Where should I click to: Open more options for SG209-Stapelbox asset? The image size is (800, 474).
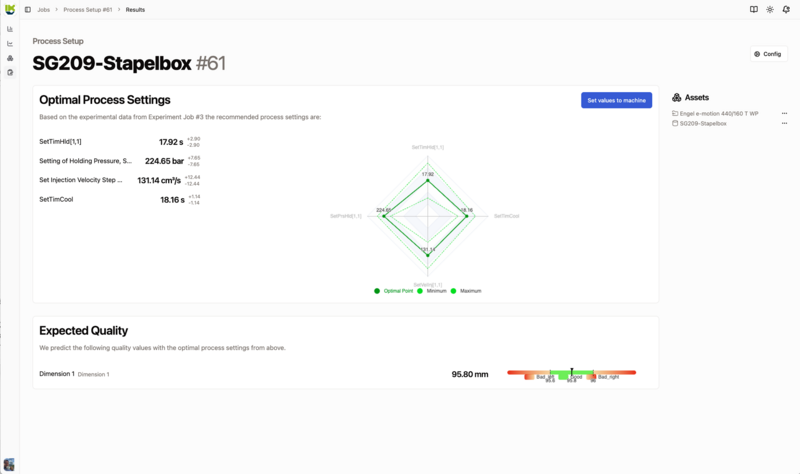[784, 124]
